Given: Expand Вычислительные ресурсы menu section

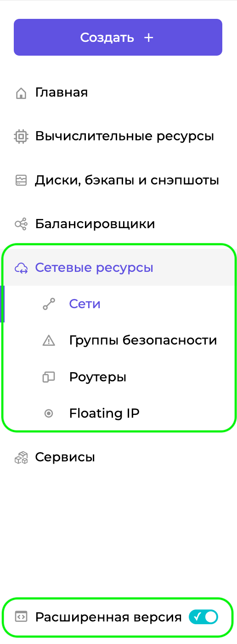Looking at the screenshot, I should point(118,137).
